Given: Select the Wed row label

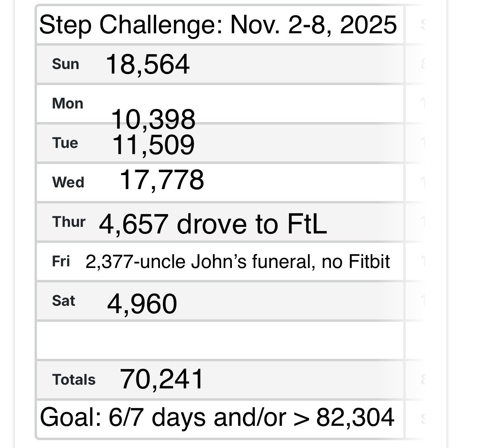Looking at the screenshot, I should point(68,182).
